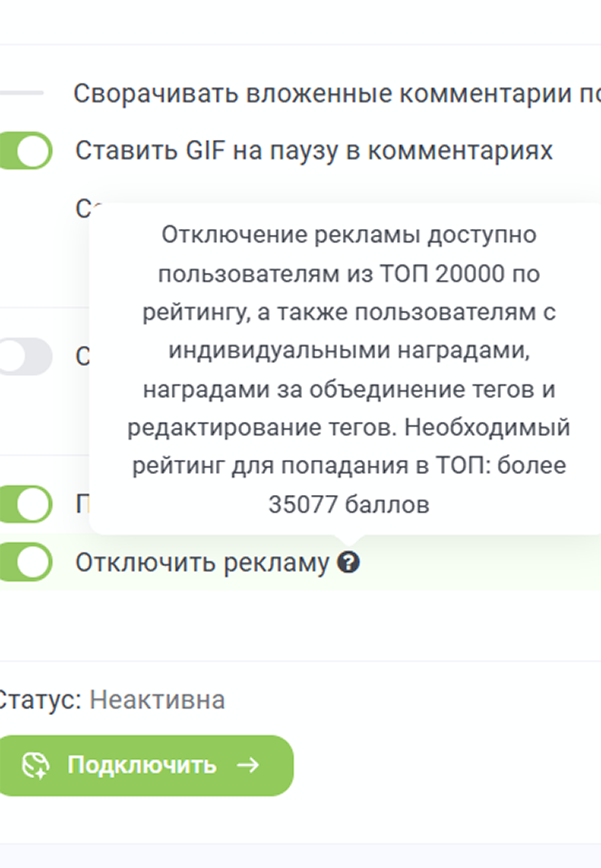Viewport: 601px width, 868px height.
Task: Click tooltip line "Отключение рекламы доступно"
Action: point(349,235)
